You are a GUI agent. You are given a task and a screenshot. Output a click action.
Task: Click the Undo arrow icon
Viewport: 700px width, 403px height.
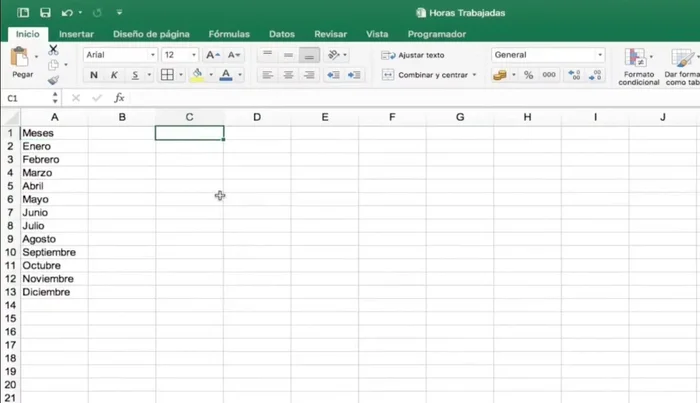point(66,13)
